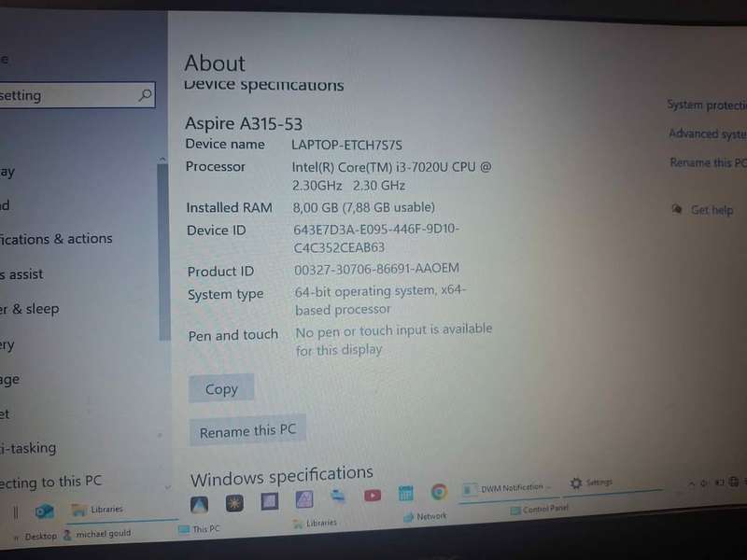Open the Libraries shortcut beside Network on the taskbar
Viewport: 747px width, 560px height.
pos(315,524)
